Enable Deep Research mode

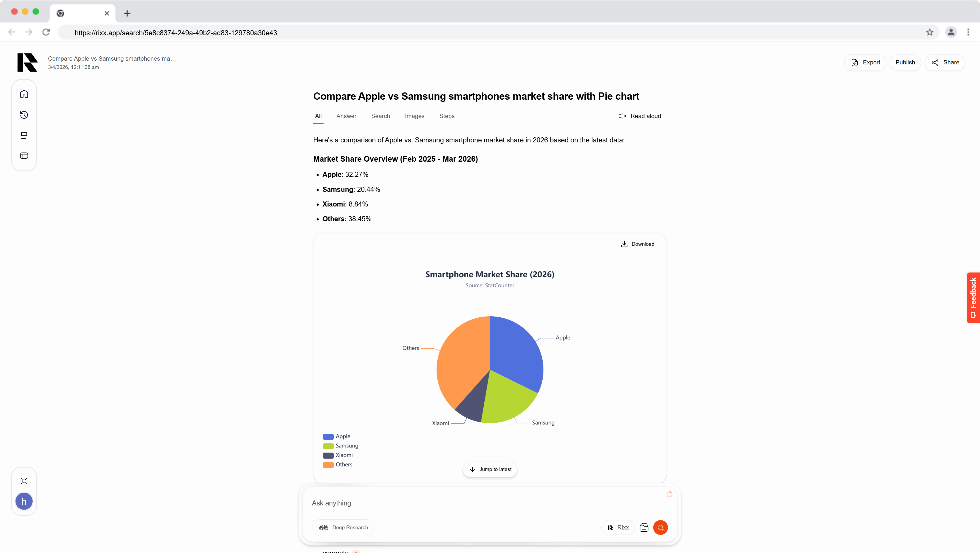coord(343,528)
